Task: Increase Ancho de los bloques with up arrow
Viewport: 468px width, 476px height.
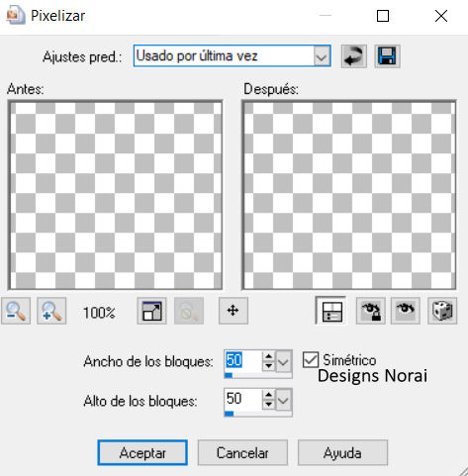Action: click(x=269, y=356)
